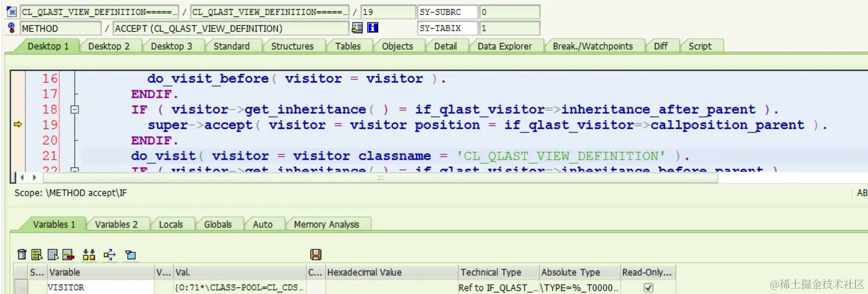Screen dimensions: 868x294
Task: Switch to the Desktop 1 tab
Action: pyautogui.click(x=48, y=46)
